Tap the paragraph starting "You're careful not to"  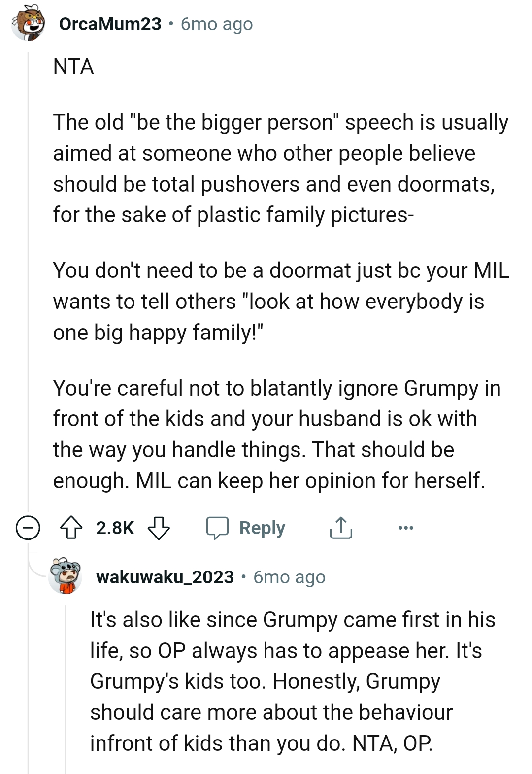(x=276, y=434)
